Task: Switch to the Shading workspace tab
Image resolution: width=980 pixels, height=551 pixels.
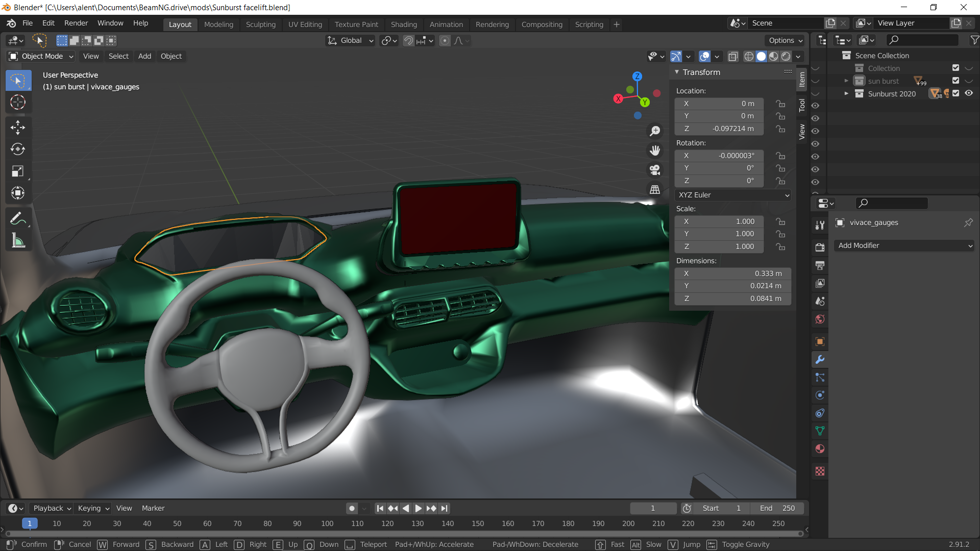Action: tap(403, 24)
